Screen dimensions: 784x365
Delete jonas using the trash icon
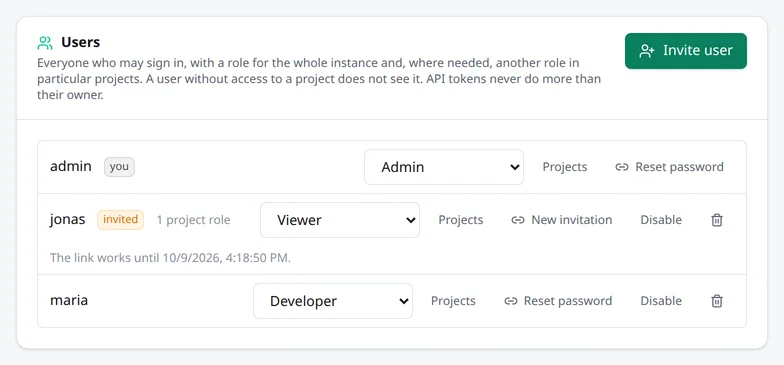716,220
